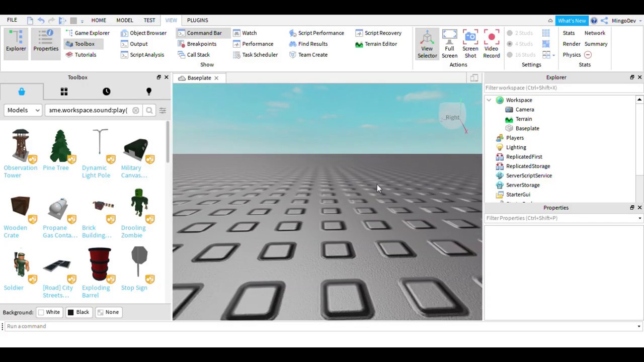Open the MingoDev account dropdown

point(626,21)
